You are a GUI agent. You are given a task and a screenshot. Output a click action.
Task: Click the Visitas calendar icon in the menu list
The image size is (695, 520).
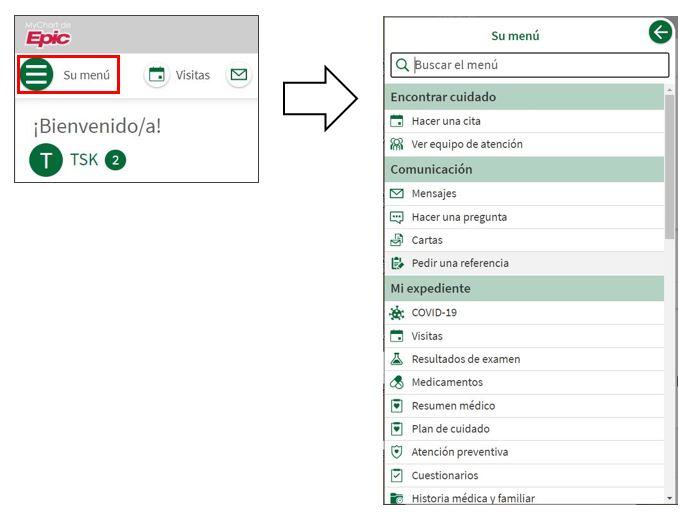pyautogui.click(x=397, y=336)
